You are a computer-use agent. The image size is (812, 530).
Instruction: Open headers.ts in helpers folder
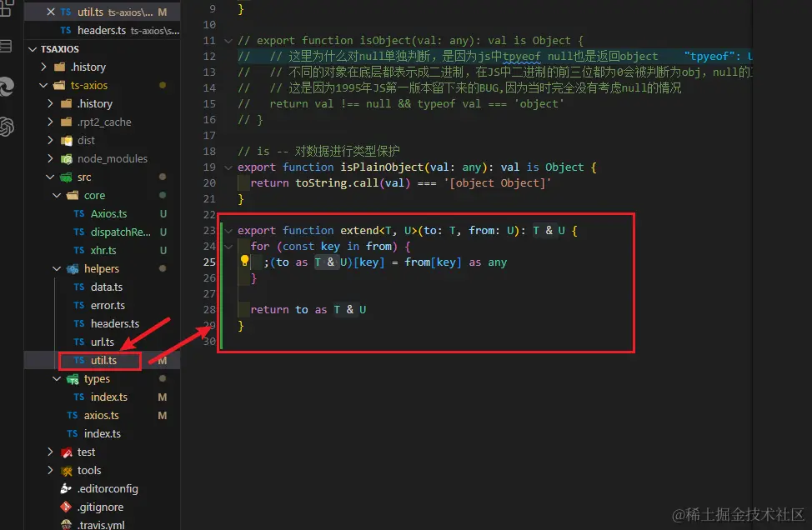click(x=115, y=323)
